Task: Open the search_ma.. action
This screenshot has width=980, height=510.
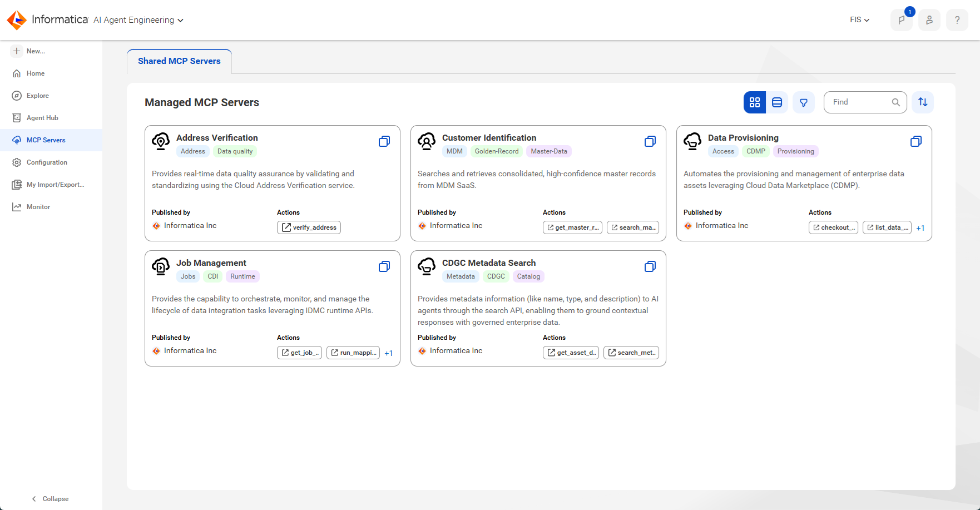Action: point(633,227)
